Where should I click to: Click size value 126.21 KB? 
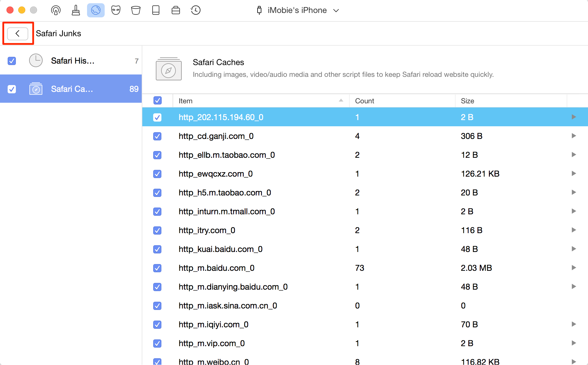[x=480, y=174]
